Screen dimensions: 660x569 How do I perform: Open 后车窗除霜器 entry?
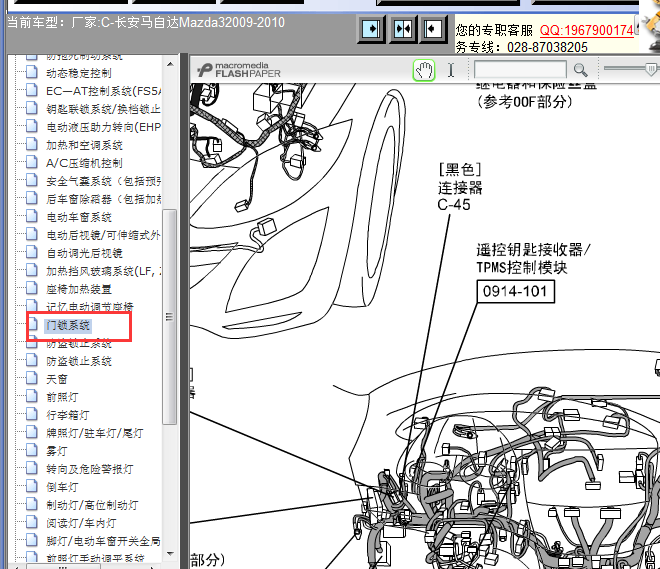coord(103,199)
